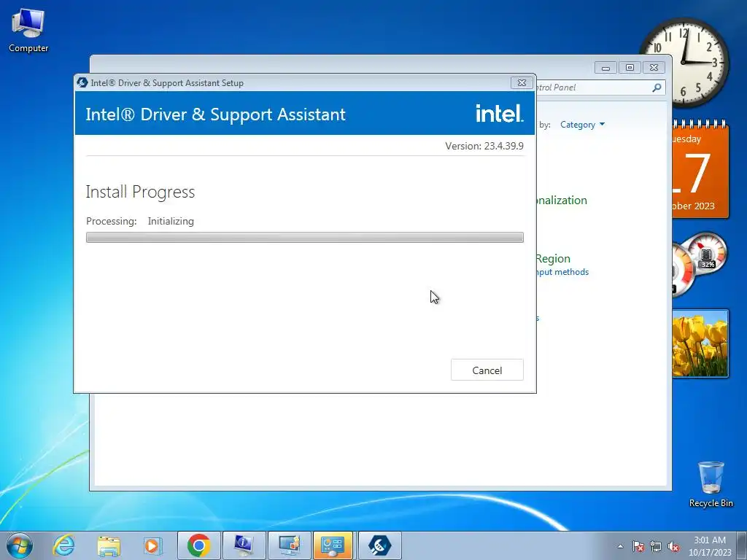Show hidden tray icons arrow
747x560 pixels.
[620, 546]
